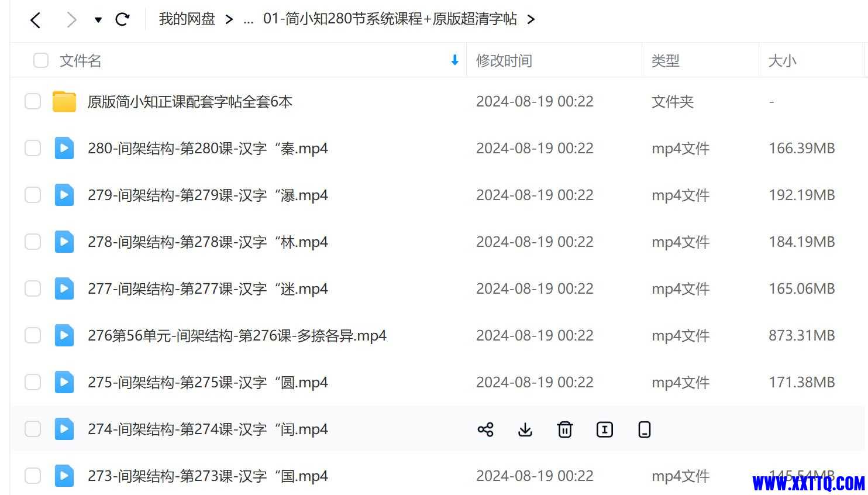Open the yellow folder icon 原版简小知正课配套字帖
Viewport: 868px width, 495px height.
coord(64,101)
